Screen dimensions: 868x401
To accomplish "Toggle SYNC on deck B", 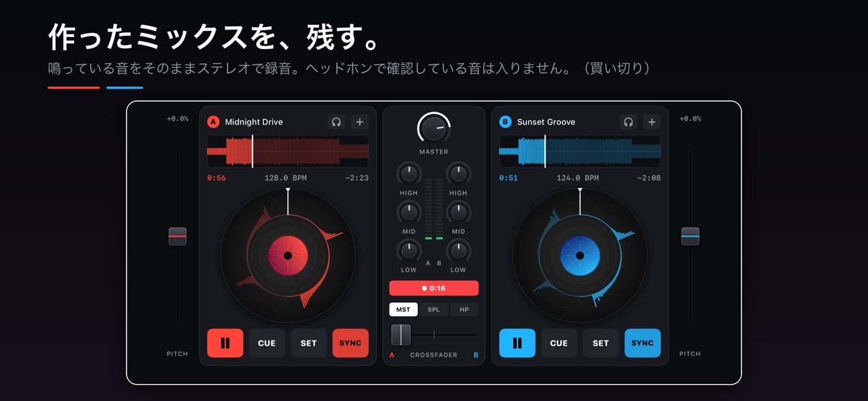I will [x=643, y=343].
